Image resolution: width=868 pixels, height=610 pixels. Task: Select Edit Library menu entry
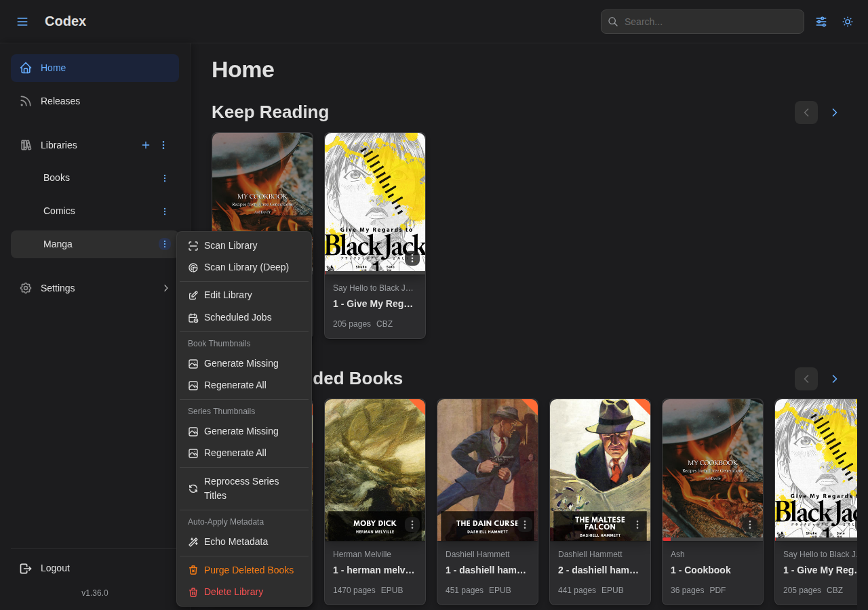click(x=244, y=295)
